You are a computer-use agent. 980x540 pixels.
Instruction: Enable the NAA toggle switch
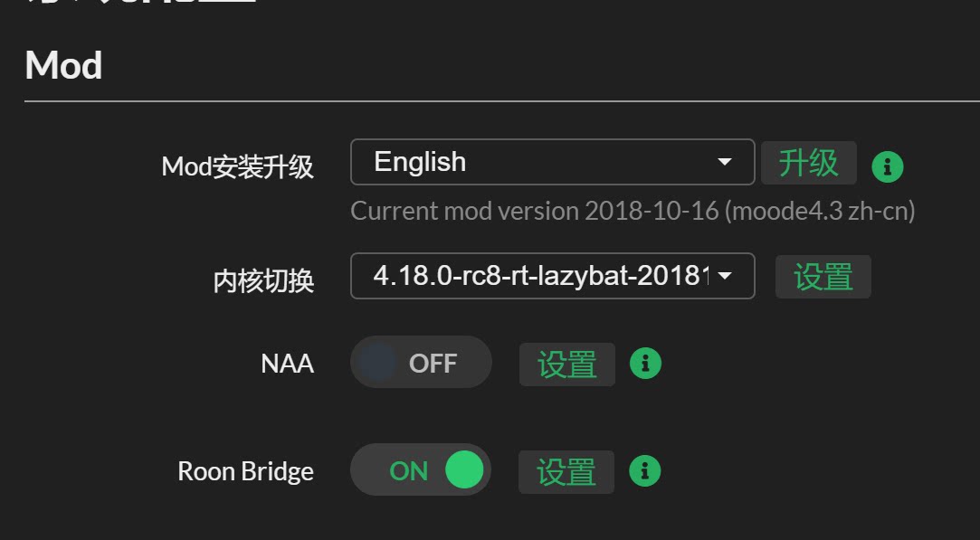tap(421, 363)
